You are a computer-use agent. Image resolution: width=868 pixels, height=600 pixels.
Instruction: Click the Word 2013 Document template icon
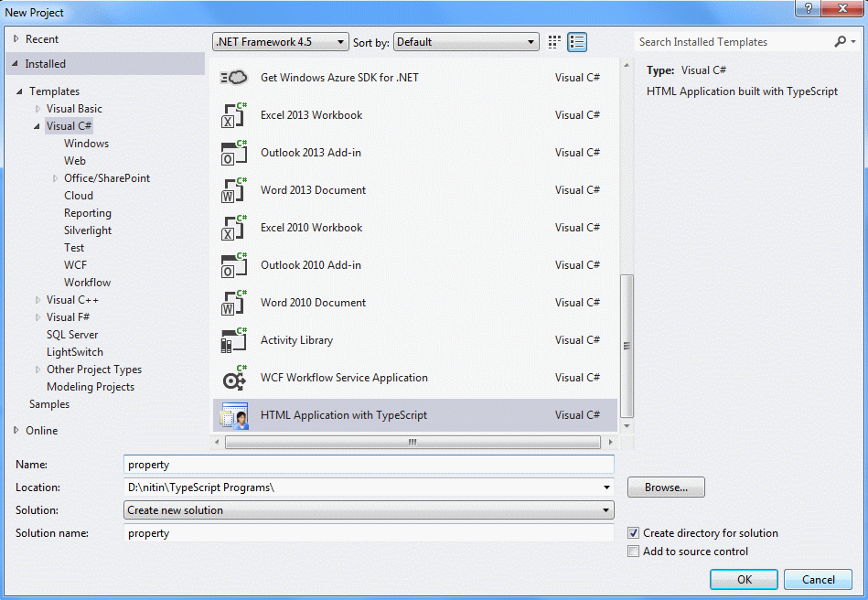(x=233, y=190)
